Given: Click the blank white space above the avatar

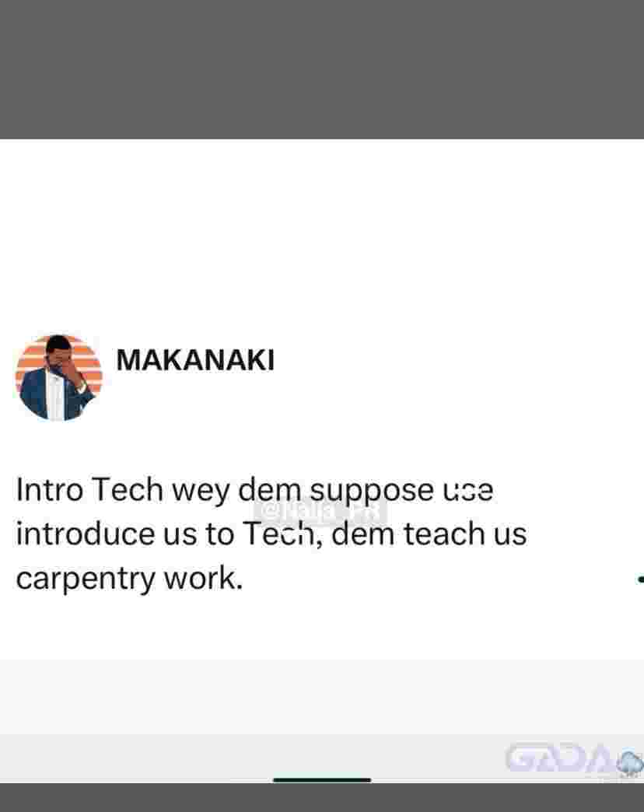Looking at the screenshot, I should (x=322, y=236).
